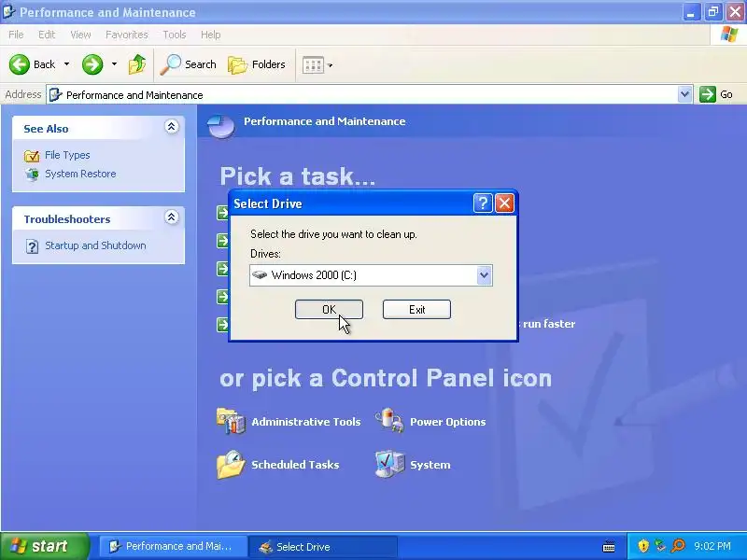Viewport: 747px width, 560px height.
Task: Toggle the Folders pane button
Action: coord(256,64)
